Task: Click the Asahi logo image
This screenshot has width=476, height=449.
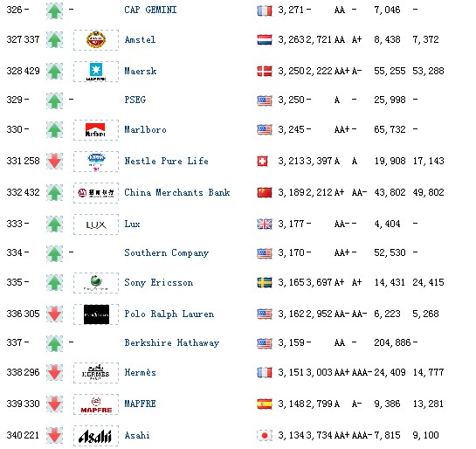Action: coord(96,436)
